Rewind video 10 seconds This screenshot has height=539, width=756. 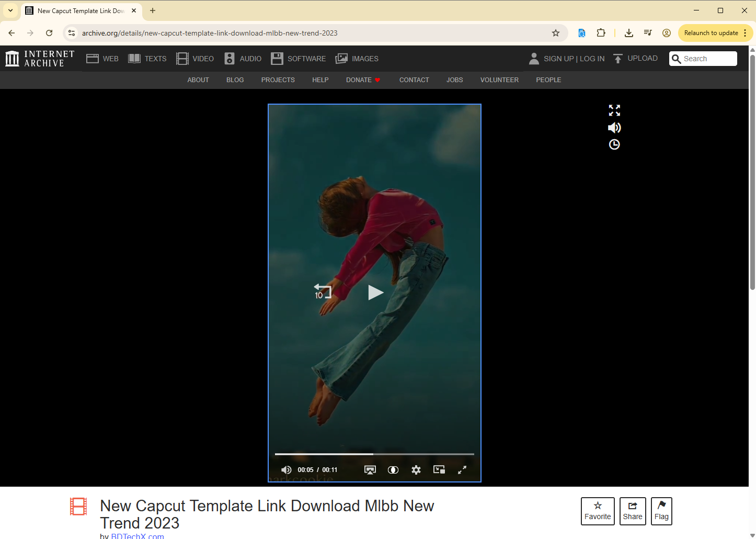tap(322, 291)
